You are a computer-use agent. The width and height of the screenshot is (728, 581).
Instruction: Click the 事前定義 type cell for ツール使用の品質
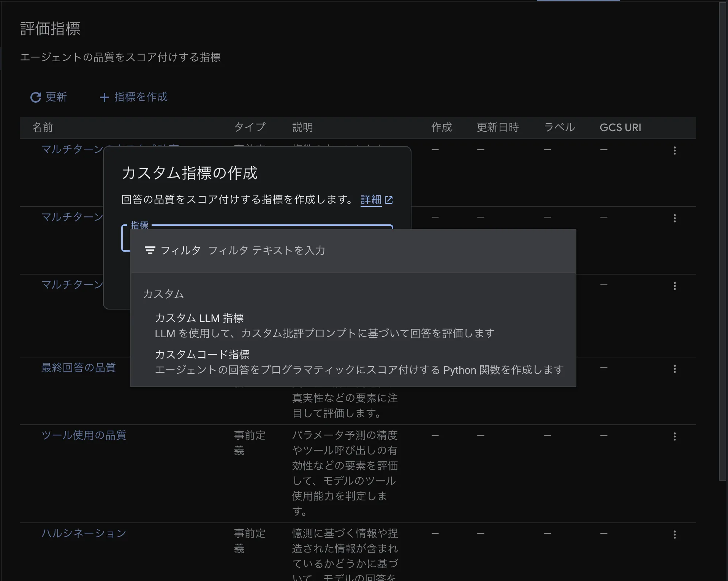coord(250,443)
